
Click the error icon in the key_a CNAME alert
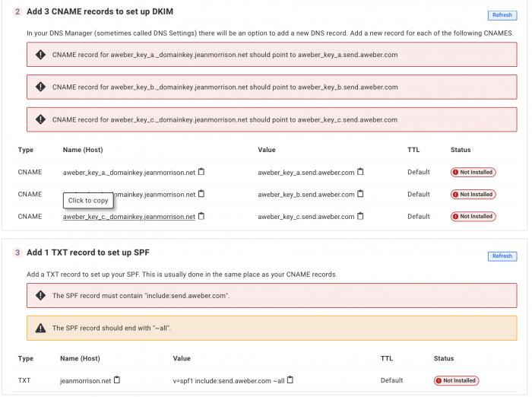click(x=41, y=55)
